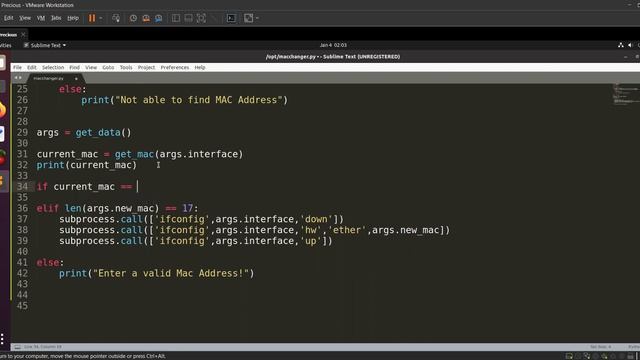Click the 'ether' string on line 38

pos(347,230)
